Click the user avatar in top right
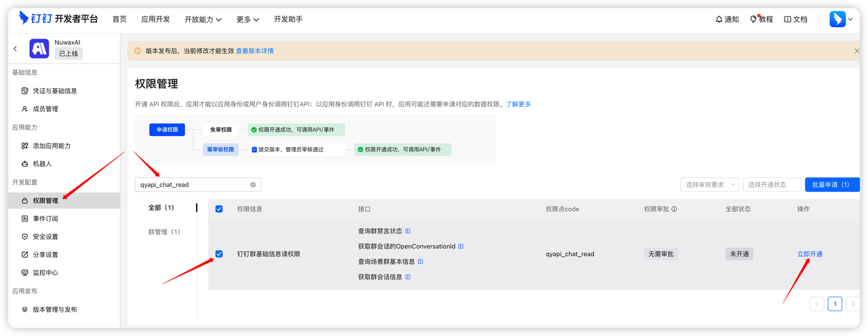868x336 pixels. click(837, 19)
